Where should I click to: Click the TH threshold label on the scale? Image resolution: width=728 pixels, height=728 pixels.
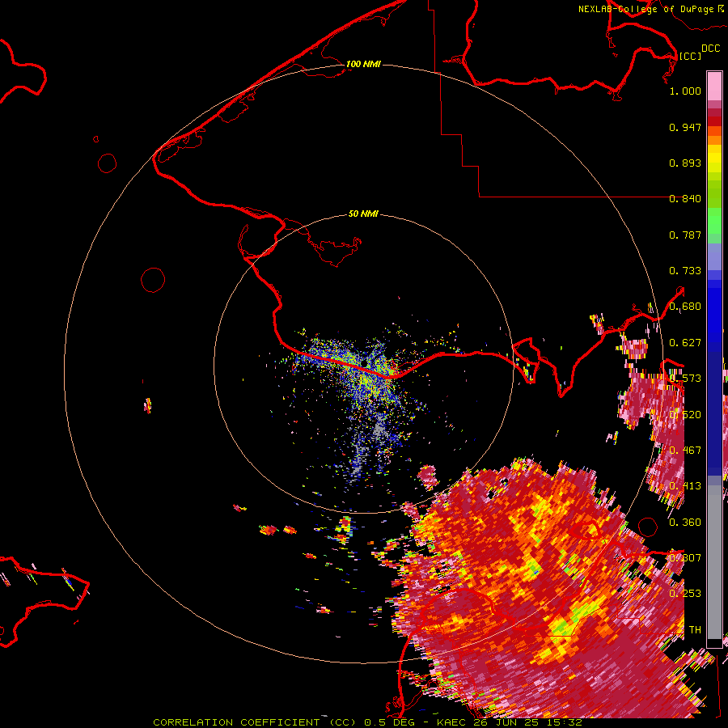695,630
